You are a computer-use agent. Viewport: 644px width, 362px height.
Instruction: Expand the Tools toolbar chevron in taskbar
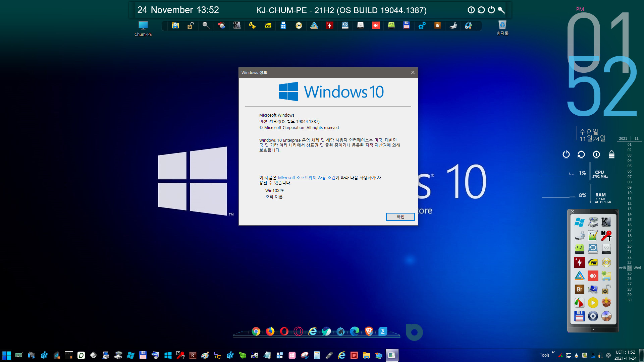coord(553,352)
